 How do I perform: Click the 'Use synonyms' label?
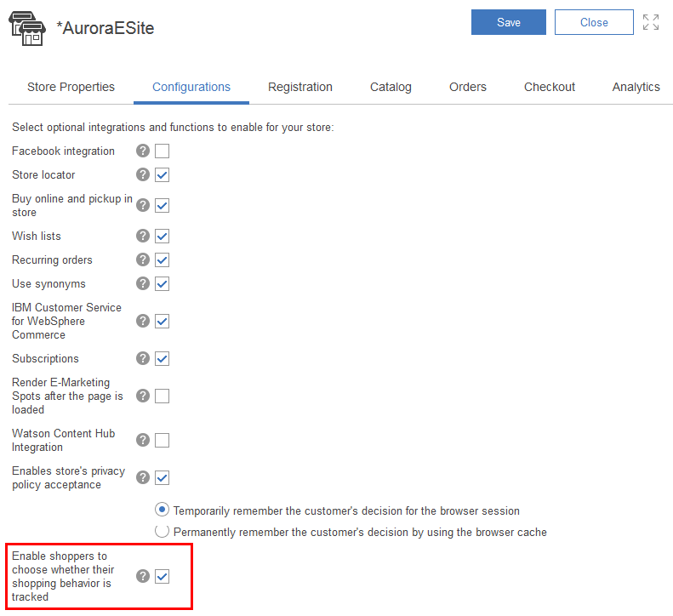(x=48, y=283)
